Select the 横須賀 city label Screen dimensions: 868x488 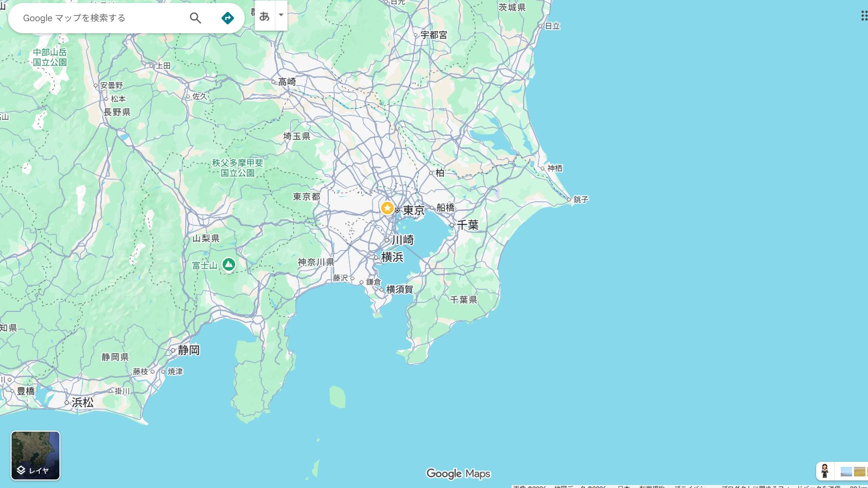pos(400,289)
